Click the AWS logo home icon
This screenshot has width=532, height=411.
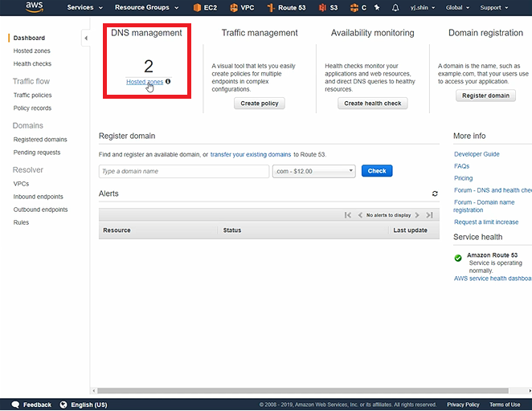(x=35, y=7)
